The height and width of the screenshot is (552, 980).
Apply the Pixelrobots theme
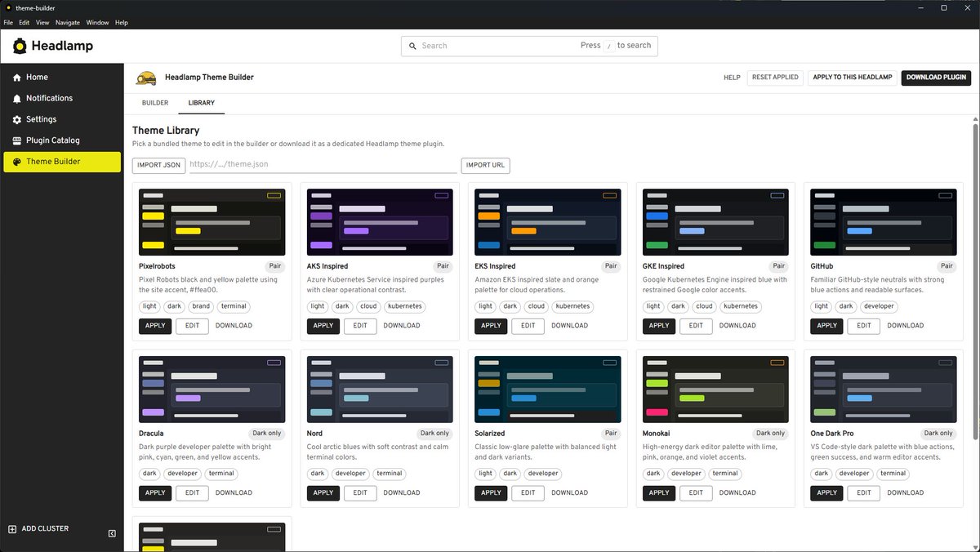click(155, 326)
